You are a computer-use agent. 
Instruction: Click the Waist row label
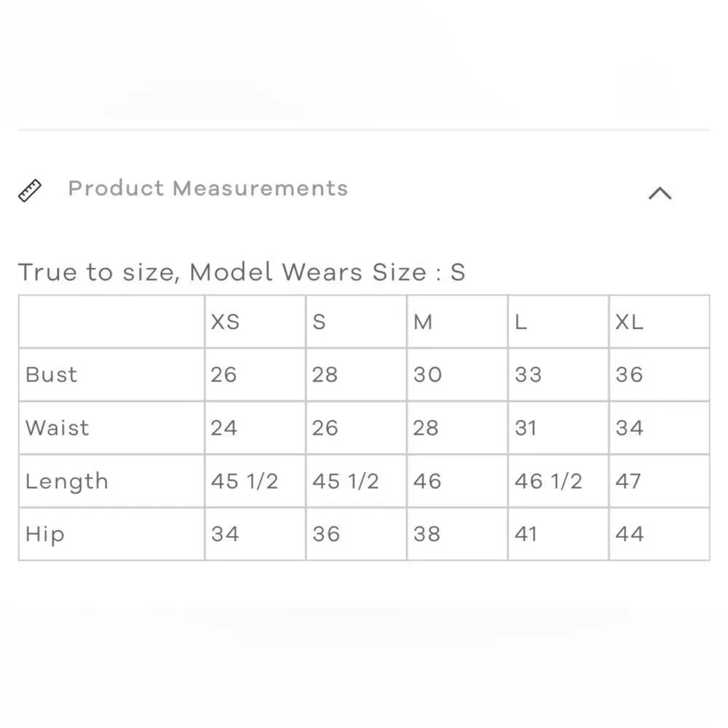[x=57, y=428]
